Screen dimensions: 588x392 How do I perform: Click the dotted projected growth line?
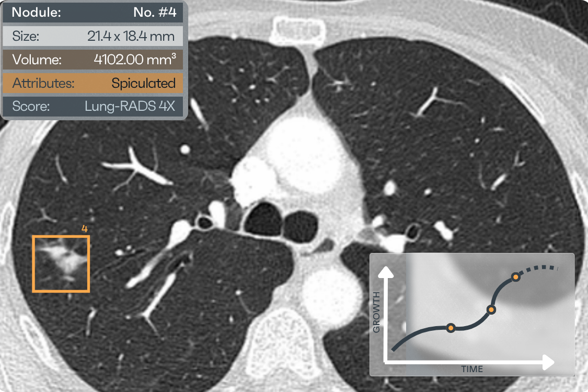538,269
